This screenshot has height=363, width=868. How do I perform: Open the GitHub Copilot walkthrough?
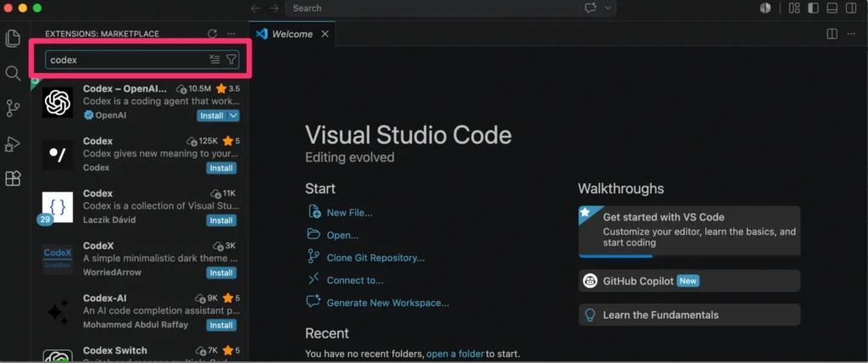(x=689, y=281)
